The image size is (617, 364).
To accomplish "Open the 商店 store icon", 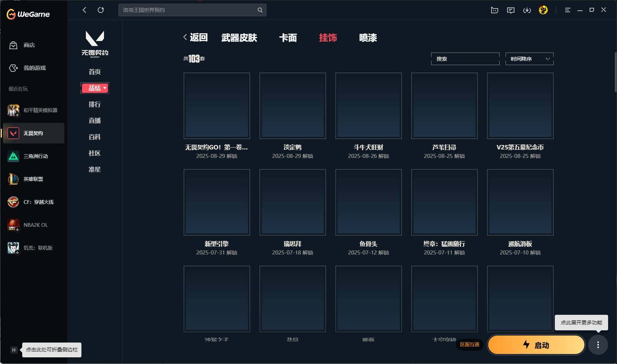I will 13,45.
